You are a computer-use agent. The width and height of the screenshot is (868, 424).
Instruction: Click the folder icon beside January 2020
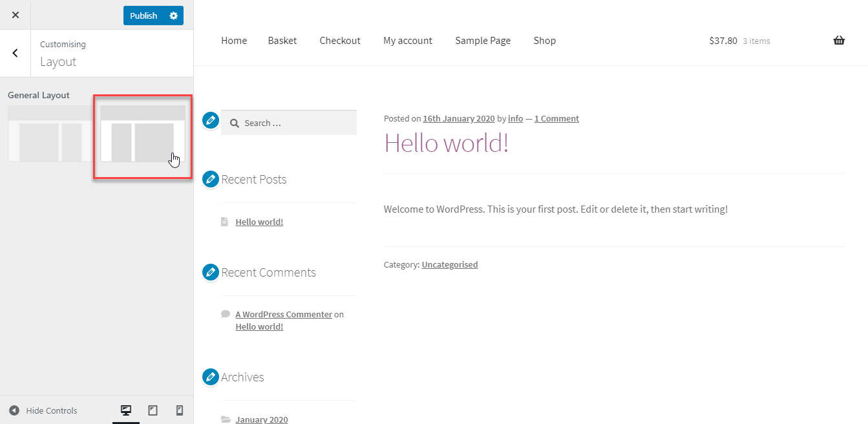click(x=226, y=419)
